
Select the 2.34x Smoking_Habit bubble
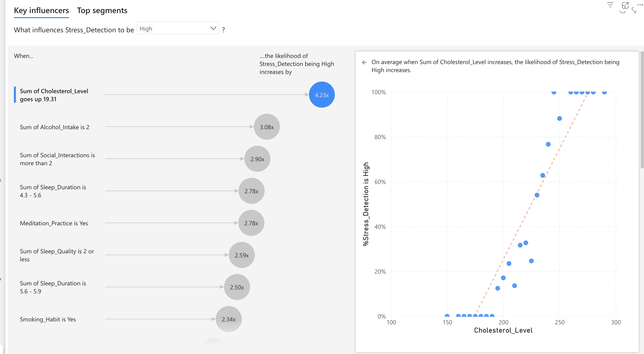click(x=228, y=319)
